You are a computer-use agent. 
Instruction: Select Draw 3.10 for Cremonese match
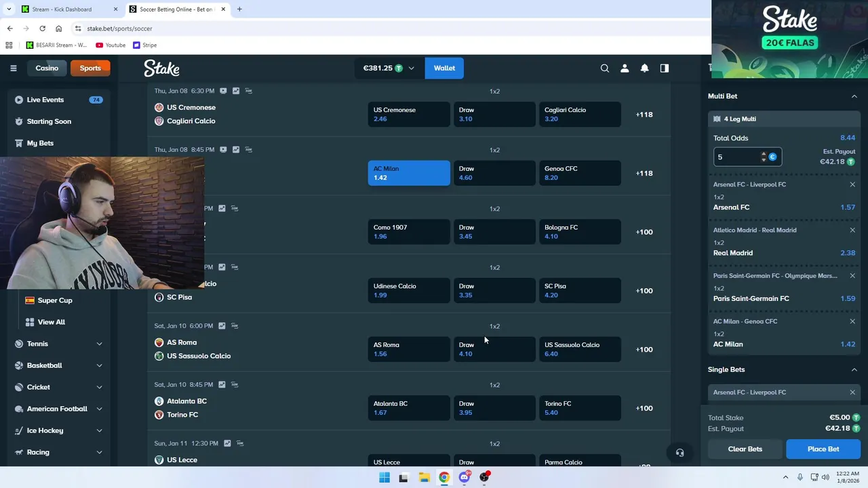(494, 114)
